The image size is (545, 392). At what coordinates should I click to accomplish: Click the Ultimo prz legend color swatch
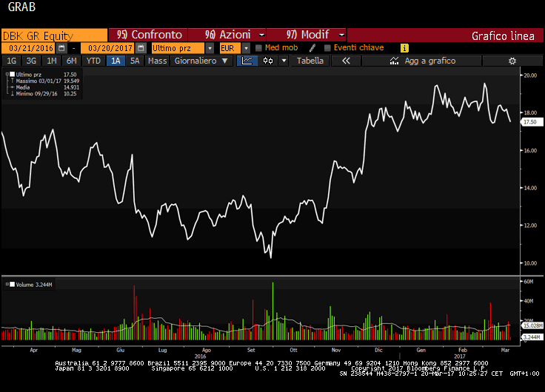coord(13,75)
